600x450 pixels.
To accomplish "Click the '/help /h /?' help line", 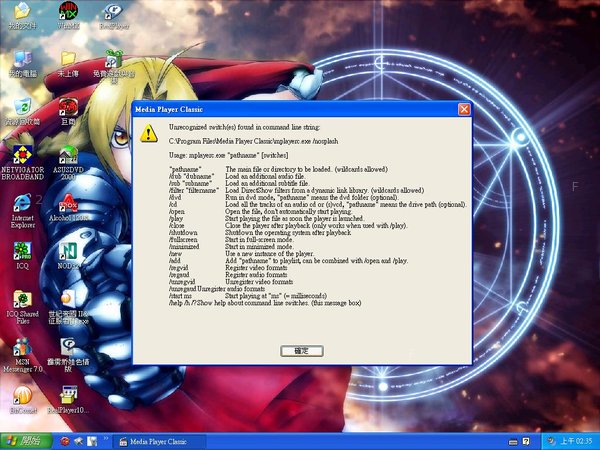I will coord(265,303).
